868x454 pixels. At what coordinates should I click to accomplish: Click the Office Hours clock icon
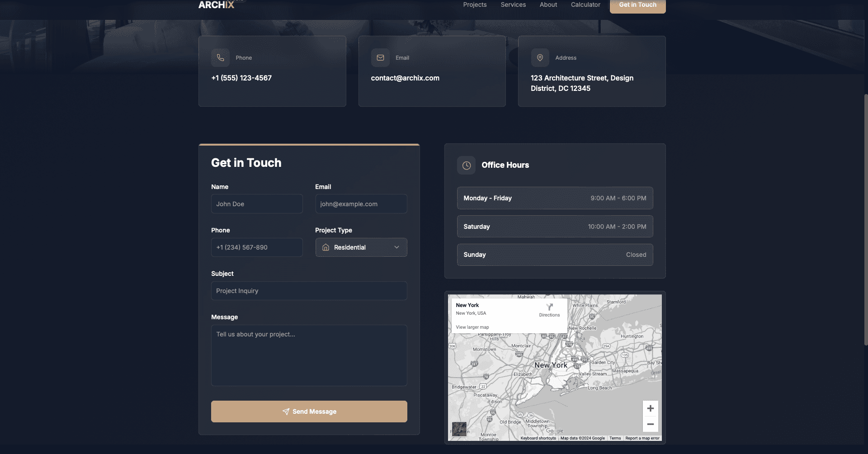pos(467,166)
